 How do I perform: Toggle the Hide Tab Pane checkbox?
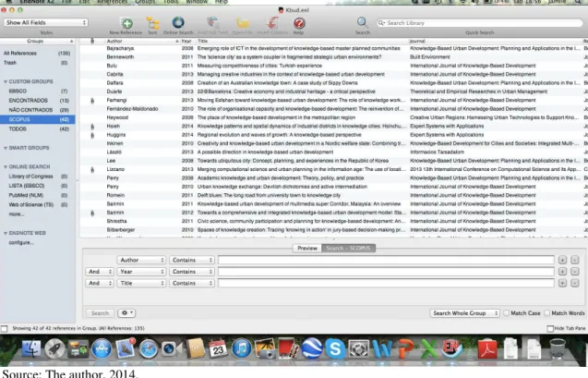(550, 328)
